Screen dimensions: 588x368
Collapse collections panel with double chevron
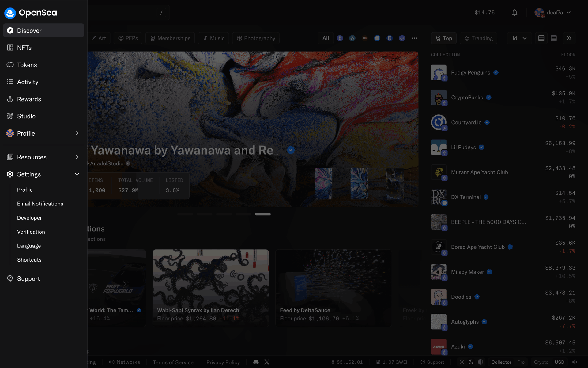(x=569, y=38)
